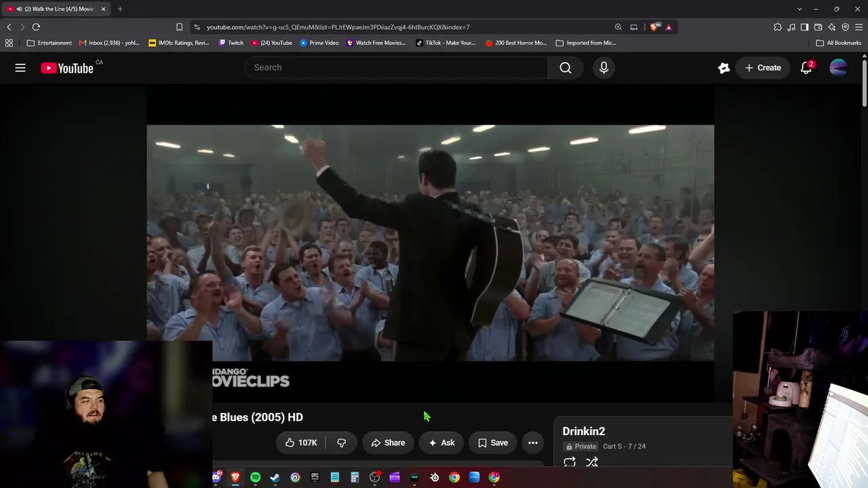Open Discord from the taskbar
The width and height of the screenshot is (868, 488).
pyautogui.click(x=216, y=477)
